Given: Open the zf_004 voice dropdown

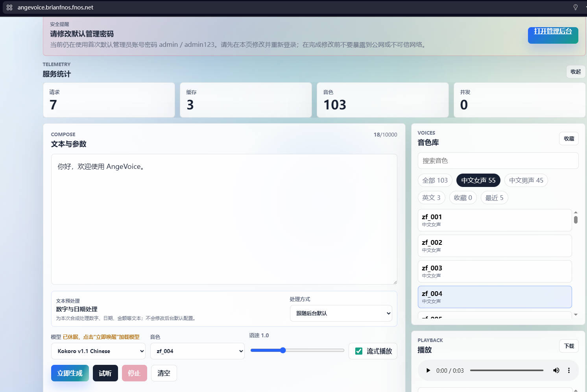Looking at the screenshot, I should click(x=198, y=351).
